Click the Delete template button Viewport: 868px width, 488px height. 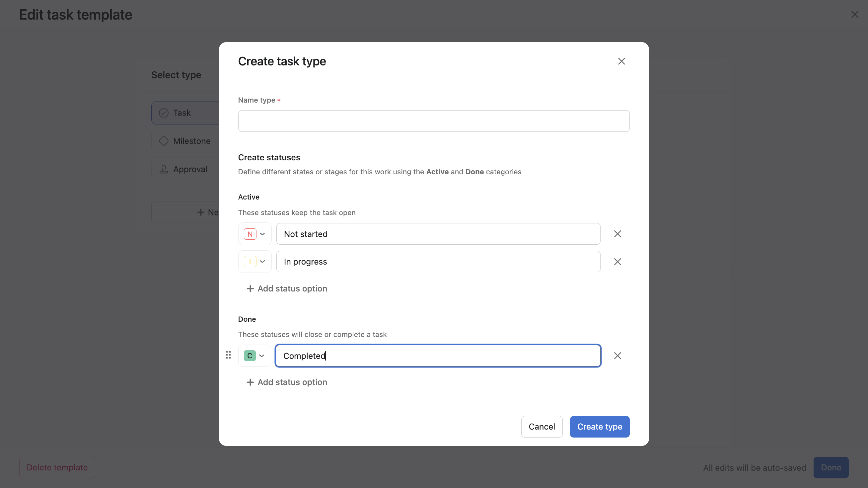pyautogui.click(x=57, y=467)
